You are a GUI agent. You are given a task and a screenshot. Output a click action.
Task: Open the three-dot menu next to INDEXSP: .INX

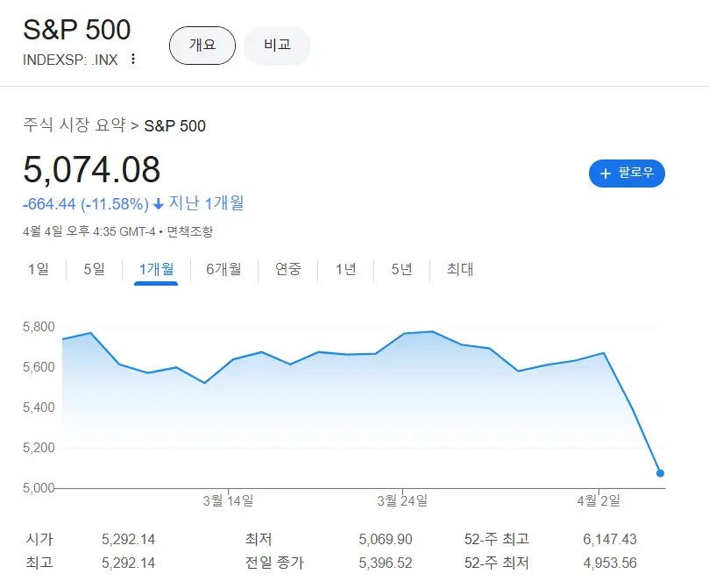(x=133, y=60)
